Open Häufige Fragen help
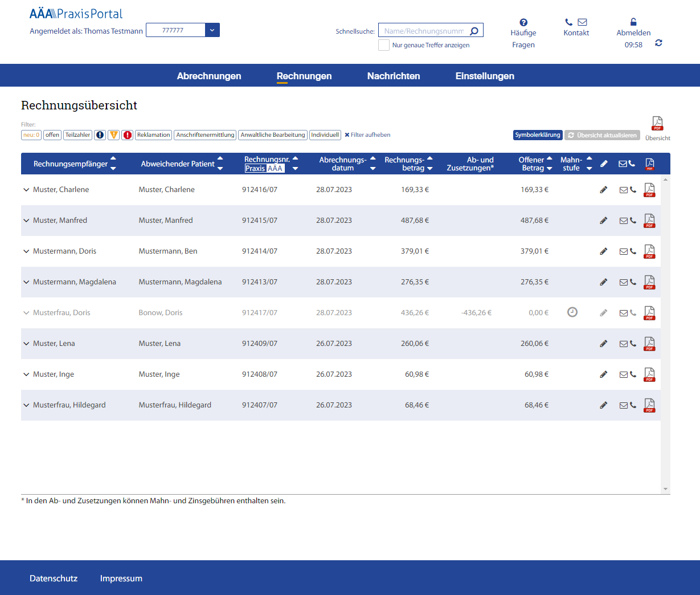The width and height of the screenshot is (700, 595). (523, 33)
